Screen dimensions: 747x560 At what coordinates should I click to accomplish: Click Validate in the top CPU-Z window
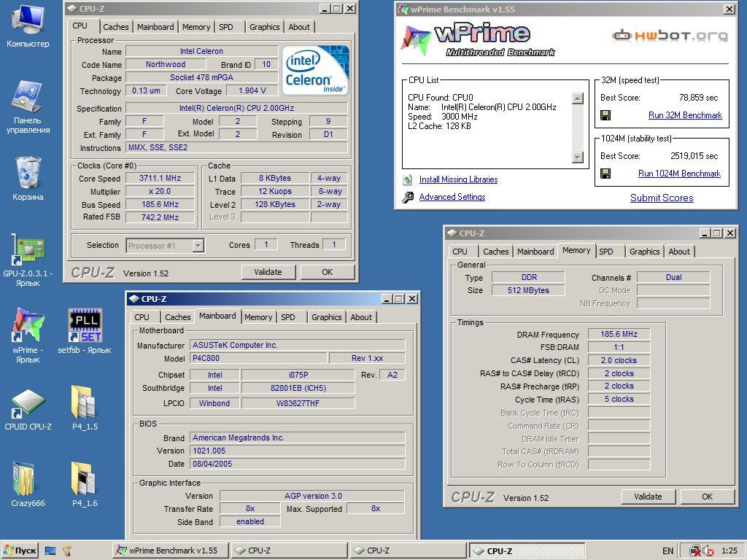tap(268, 272)
